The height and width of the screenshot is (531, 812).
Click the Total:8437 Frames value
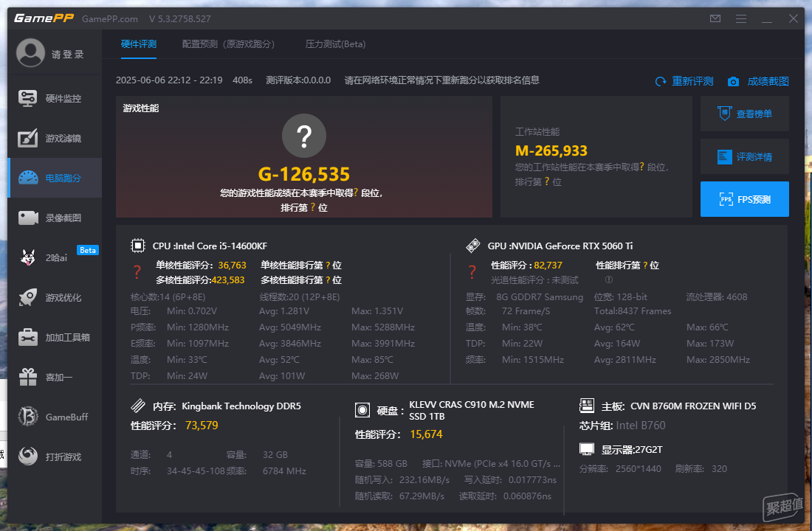tap(633, 311)
